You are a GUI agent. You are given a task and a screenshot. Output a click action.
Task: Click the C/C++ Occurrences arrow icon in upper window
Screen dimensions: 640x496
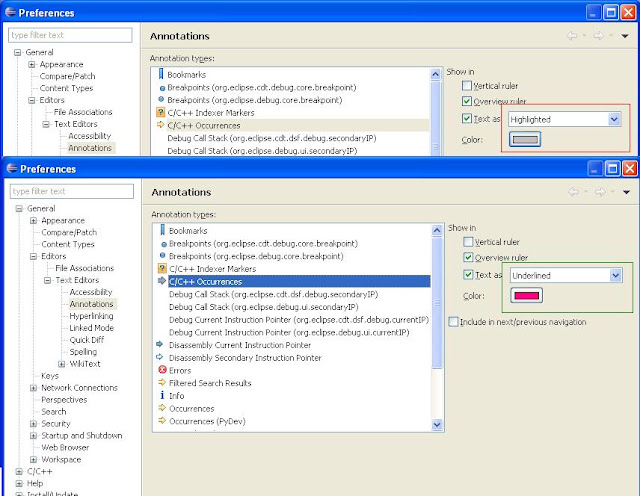pos(160,125)
